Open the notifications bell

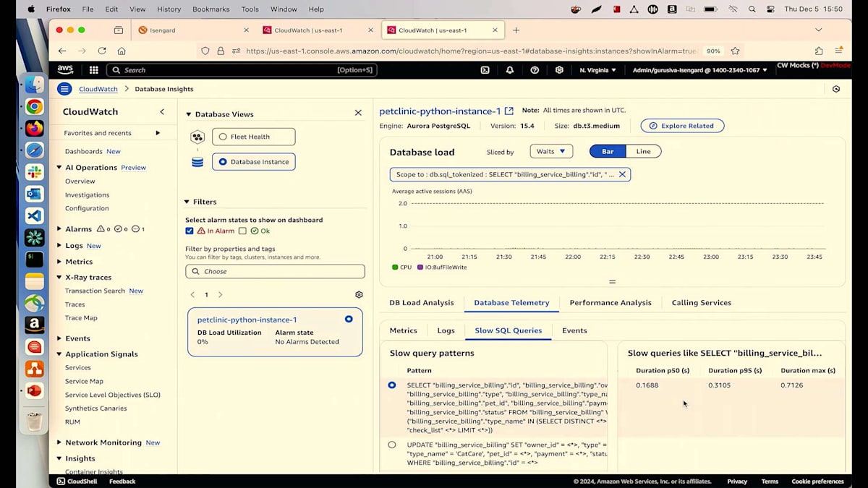[x=510, y=70]
